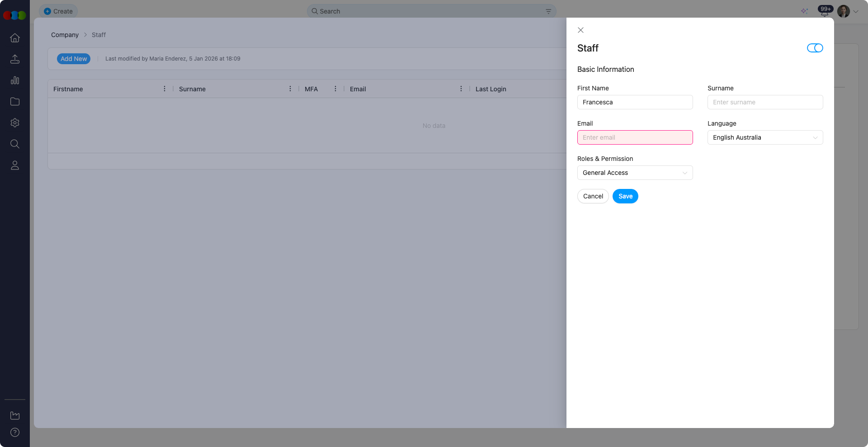Click the Enter email input field
This screenshot has width=868, height=447.
click(635, 137)
